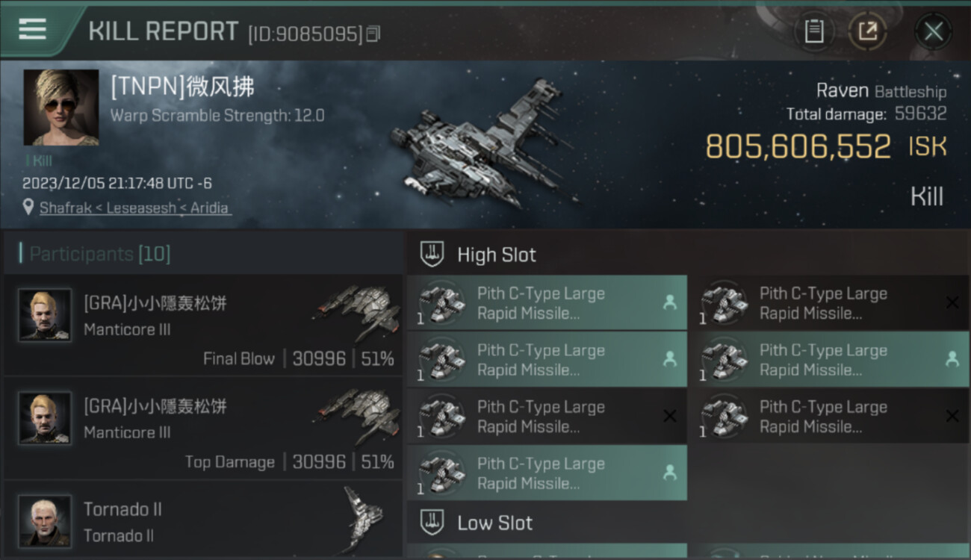
Task: Click the victim name [TNPN]微风拂
Action: [183, 87]
